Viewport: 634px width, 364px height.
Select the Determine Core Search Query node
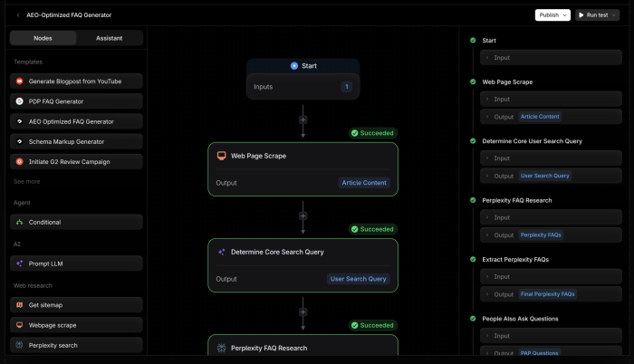(x=303, y=252)
